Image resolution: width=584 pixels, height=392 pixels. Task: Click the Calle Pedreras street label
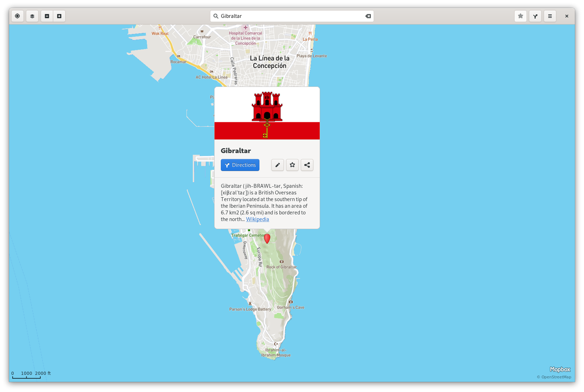point(234,71)
